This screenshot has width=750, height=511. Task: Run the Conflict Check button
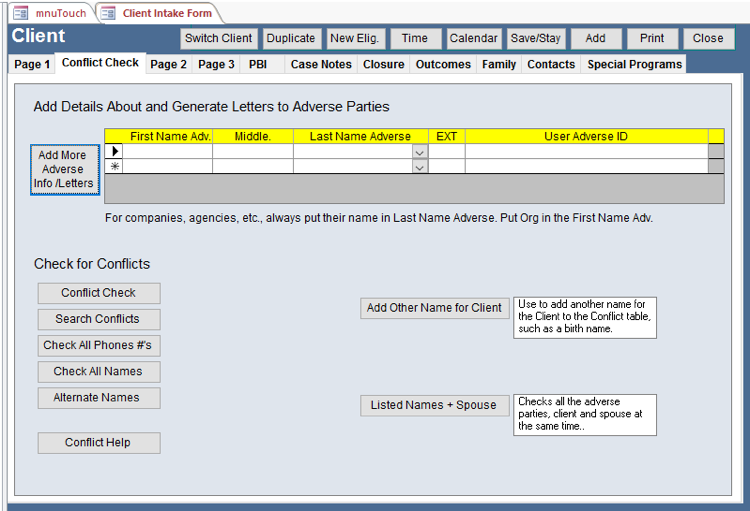click(98, 293)
